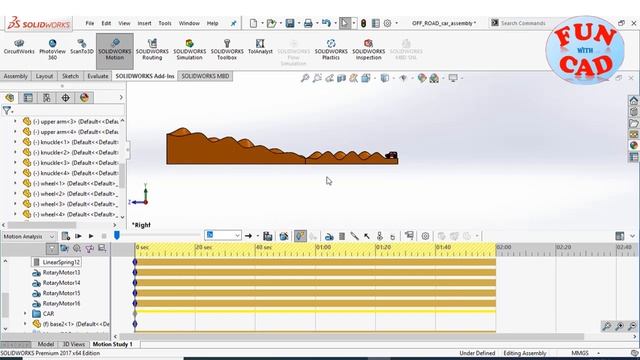Open the Insert menu
The image size is (640, 360).
click(144, 23)
